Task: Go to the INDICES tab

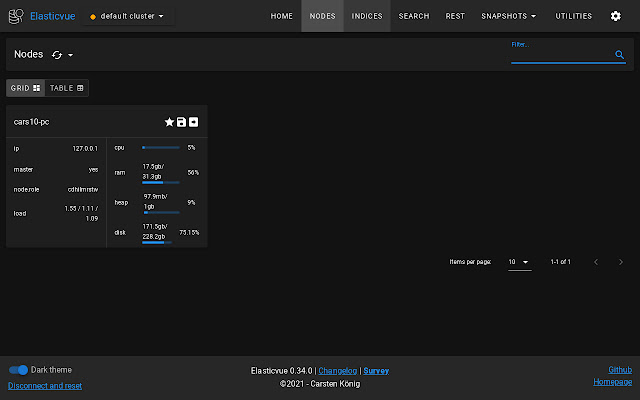Action: (x=367, y=16)
